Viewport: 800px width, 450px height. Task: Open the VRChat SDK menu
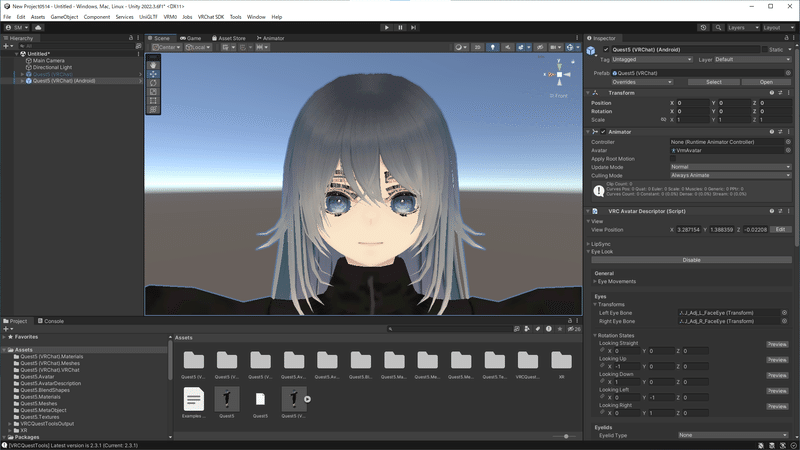(x=211, y=17)
